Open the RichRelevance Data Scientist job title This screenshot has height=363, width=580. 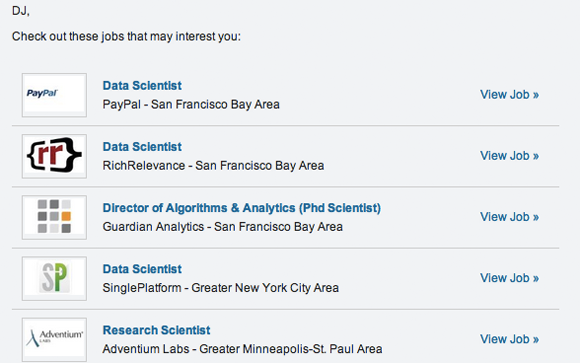142,147
